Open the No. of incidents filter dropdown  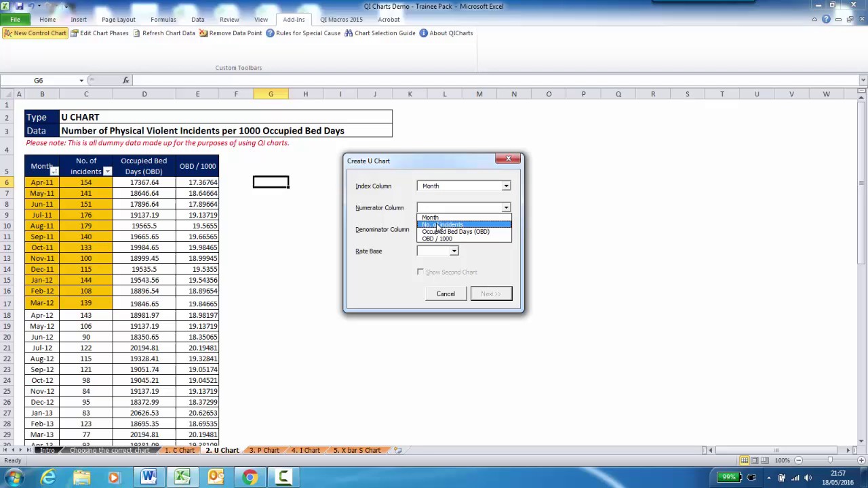coord(107,171)
